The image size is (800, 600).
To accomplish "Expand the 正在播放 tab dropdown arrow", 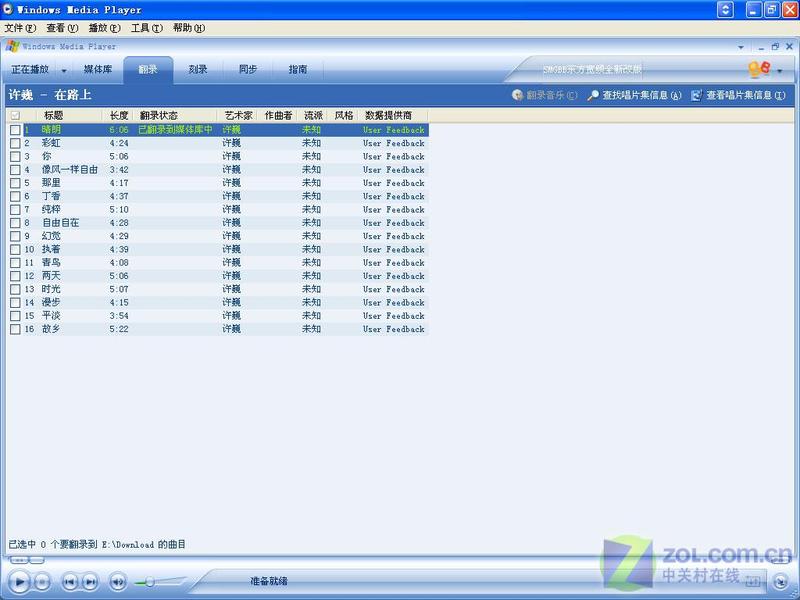I will 64,70.
